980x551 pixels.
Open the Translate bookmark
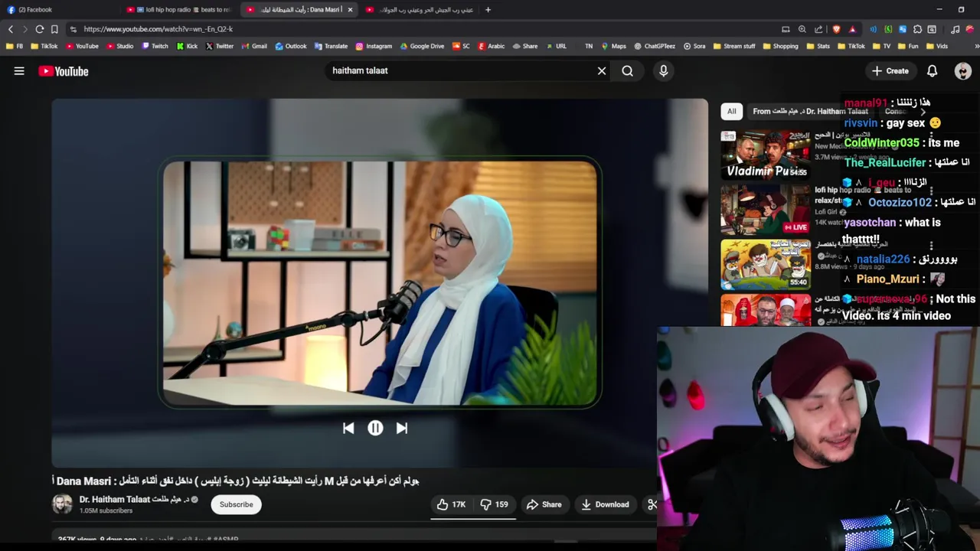pyautogui.click(x=331, y=46)
